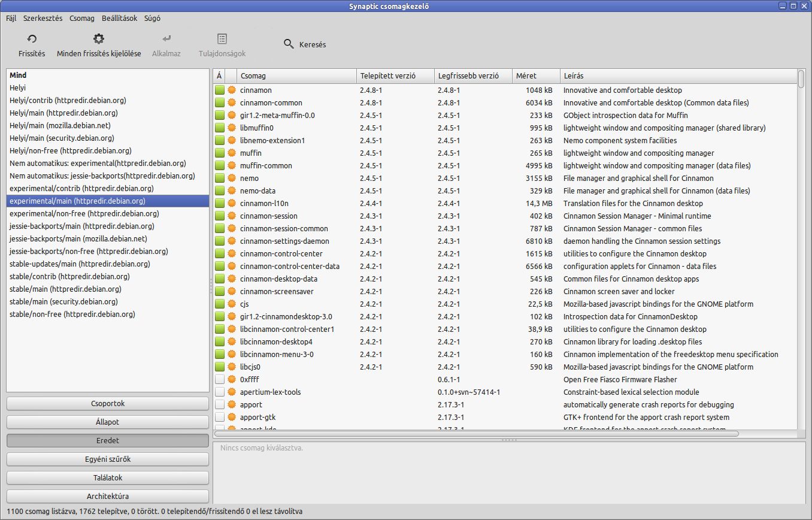Open the Egyéni szűrők view
812x520 pixels.
click(x=108, y=459)
